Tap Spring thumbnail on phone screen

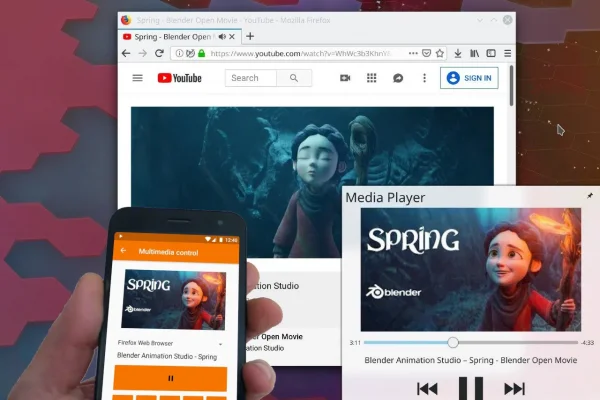pos(174,299)
